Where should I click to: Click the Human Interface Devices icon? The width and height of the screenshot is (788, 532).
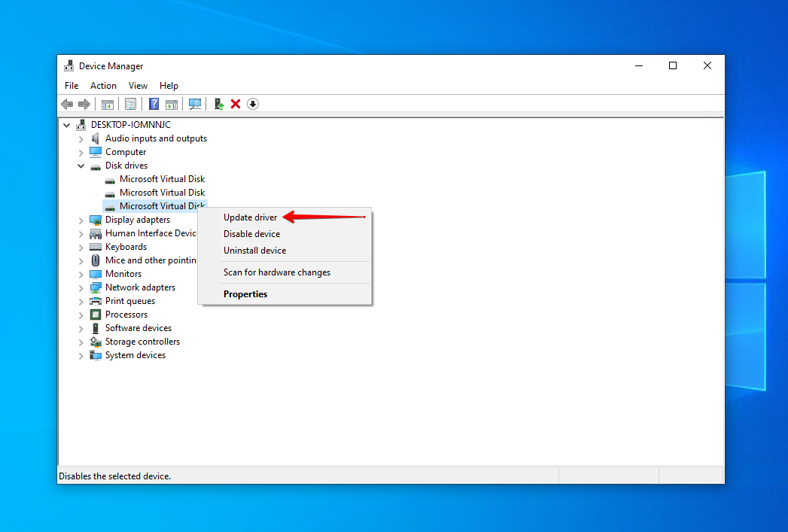coord(96,233)
